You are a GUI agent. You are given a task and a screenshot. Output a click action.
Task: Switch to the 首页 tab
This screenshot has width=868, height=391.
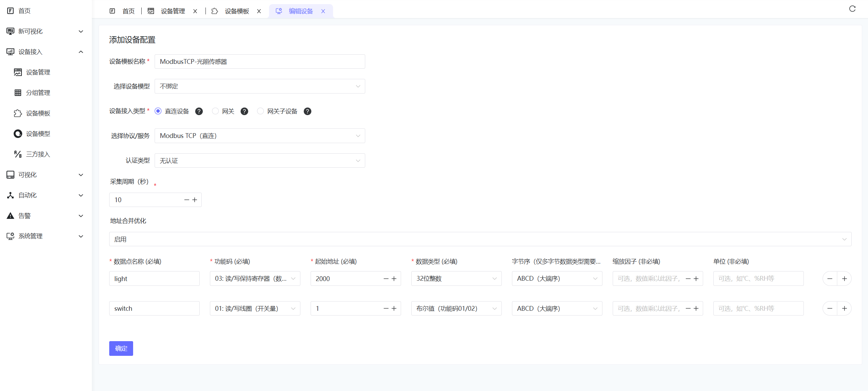pyautogui.click(x=128, y=11)
